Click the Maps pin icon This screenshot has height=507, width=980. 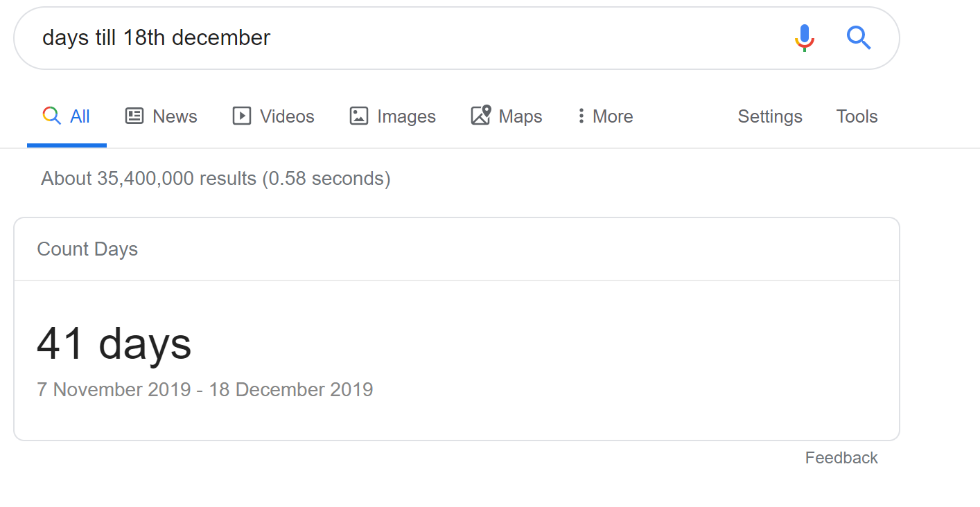click(x=481, y=115)
